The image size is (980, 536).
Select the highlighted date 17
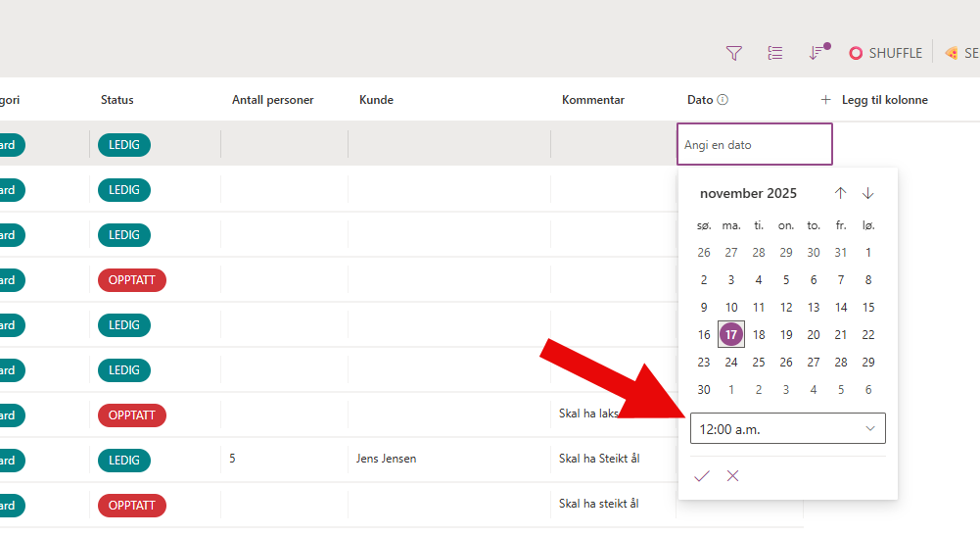731,334
